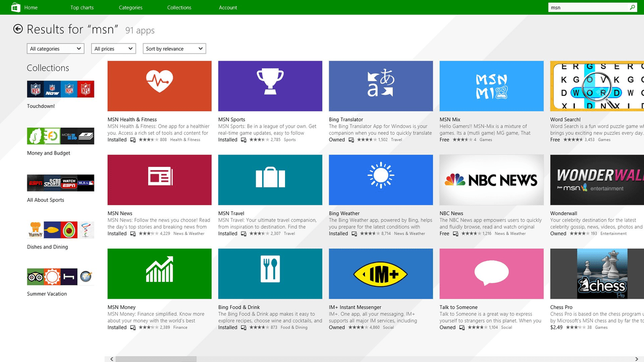Click the MSN News title text

[x=120, y=213]
